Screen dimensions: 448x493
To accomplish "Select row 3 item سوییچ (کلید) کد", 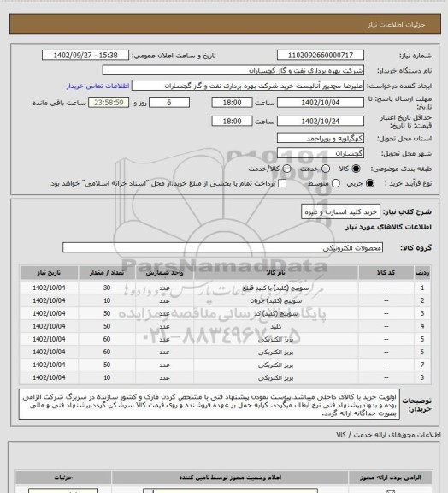I will click(x=276, y=314).
